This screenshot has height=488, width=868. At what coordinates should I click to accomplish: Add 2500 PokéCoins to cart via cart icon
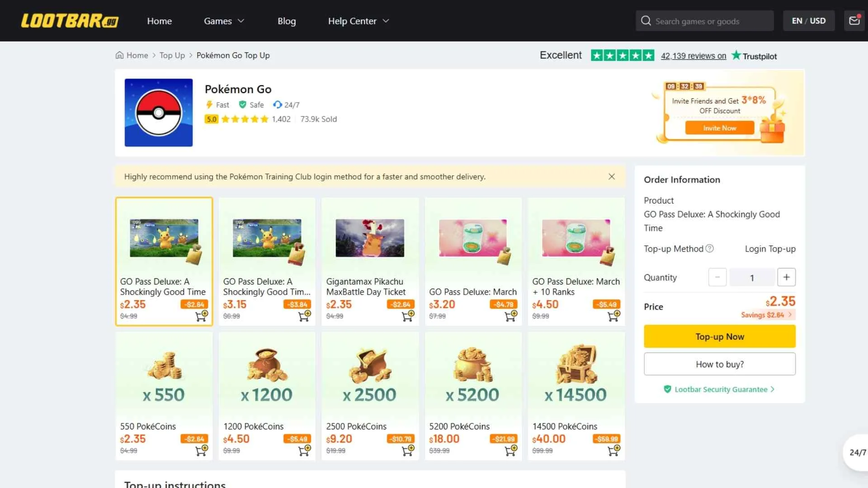point(408,450)
